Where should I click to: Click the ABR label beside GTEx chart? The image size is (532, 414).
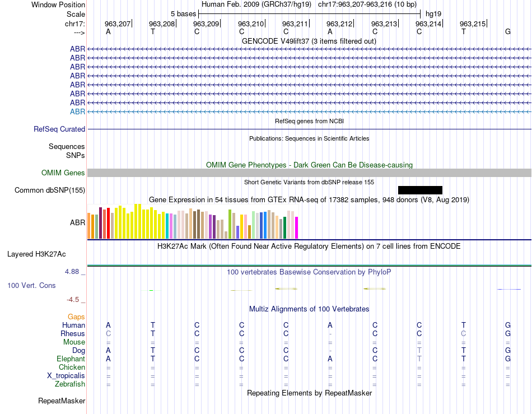pyautogui.click(x=77, y=222)
